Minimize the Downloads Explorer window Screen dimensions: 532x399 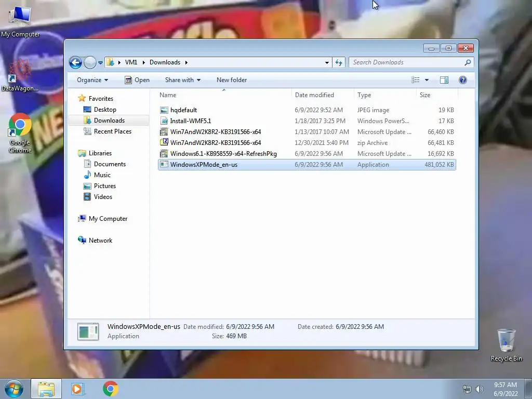431,48
